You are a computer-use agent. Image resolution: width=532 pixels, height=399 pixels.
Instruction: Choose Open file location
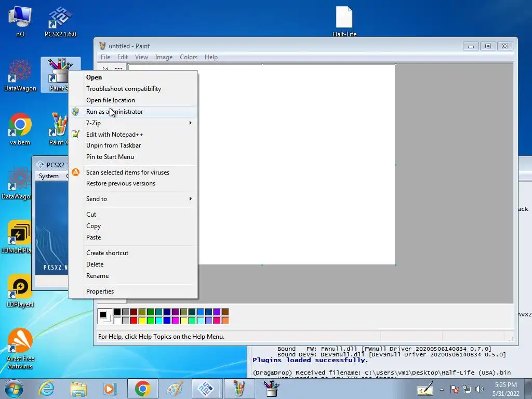[133, 100]
